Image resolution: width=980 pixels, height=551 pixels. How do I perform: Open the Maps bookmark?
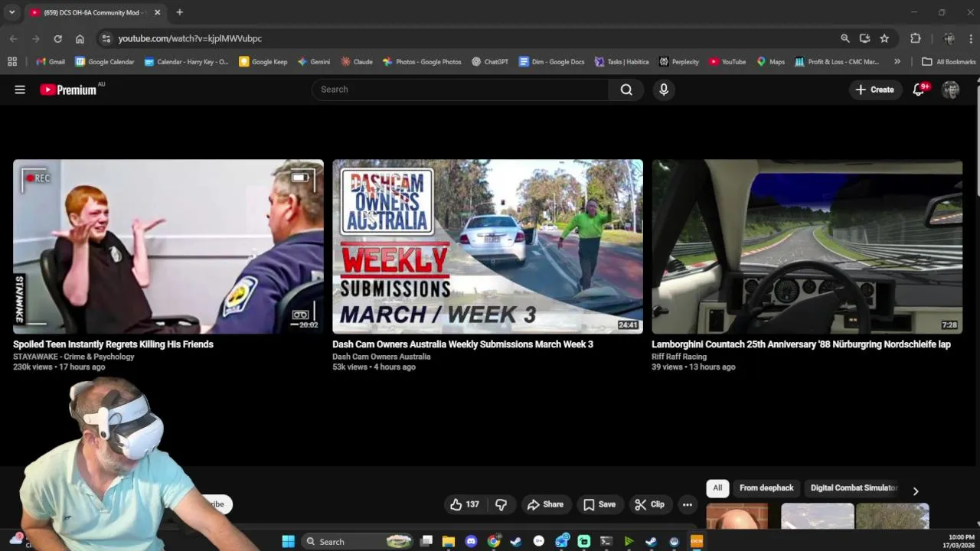coord(771,61)
